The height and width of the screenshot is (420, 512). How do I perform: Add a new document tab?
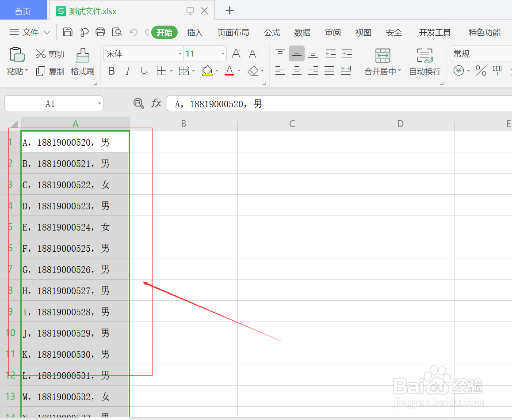tap(229, 11)
